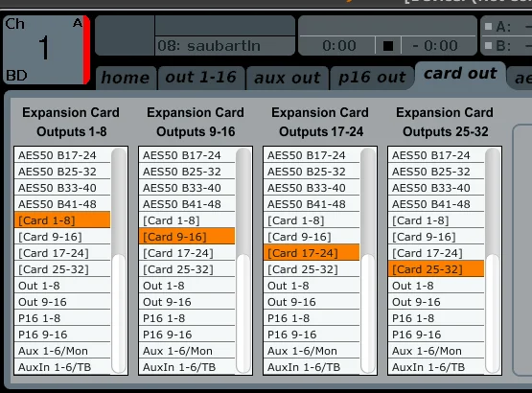Select Aux 1-6/Mon for Outputs 17-24
532x393 pixels.
(x=312, y=351)
